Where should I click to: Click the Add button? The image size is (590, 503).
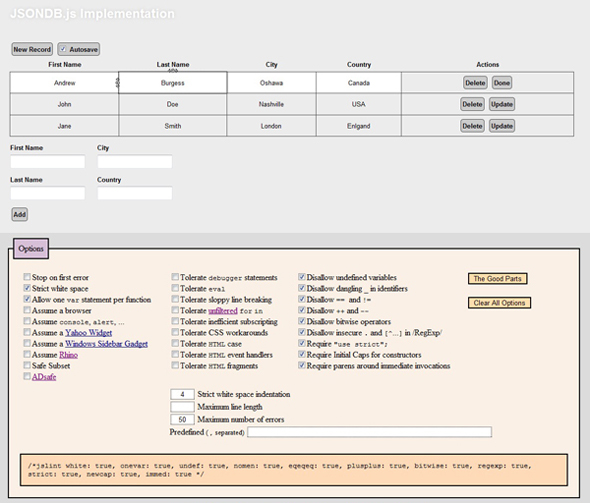pos(20,214)
